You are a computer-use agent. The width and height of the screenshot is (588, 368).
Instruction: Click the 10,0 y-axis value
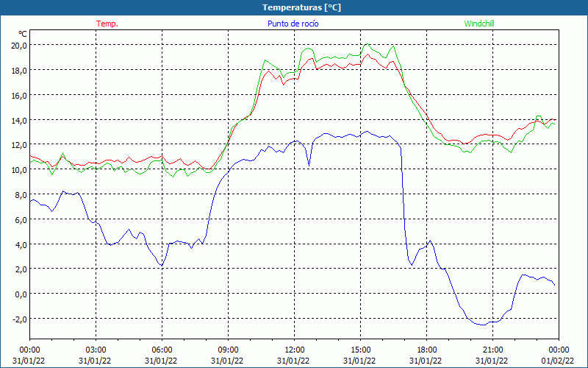coord(19,170)
